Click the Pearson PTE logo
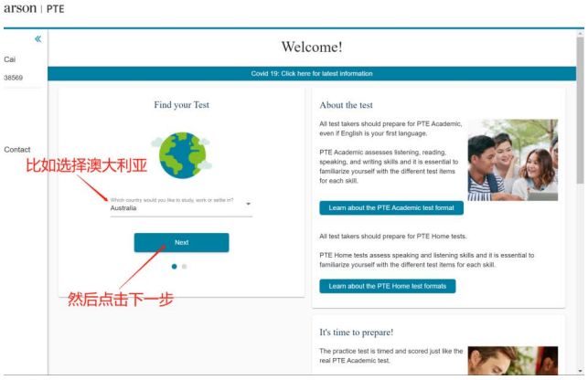The width and height of the screenshot is (588, 380). click(x=34, y=8)
